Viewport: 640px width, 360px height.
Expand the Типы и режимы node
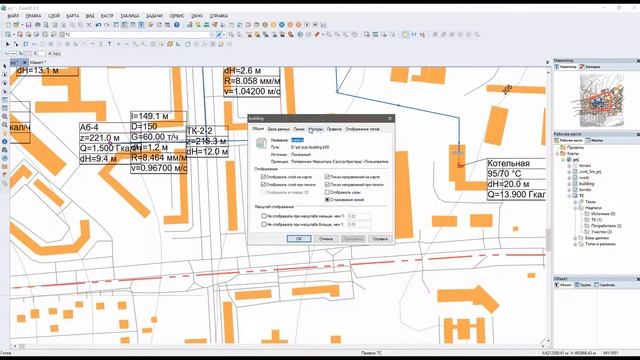575,244
